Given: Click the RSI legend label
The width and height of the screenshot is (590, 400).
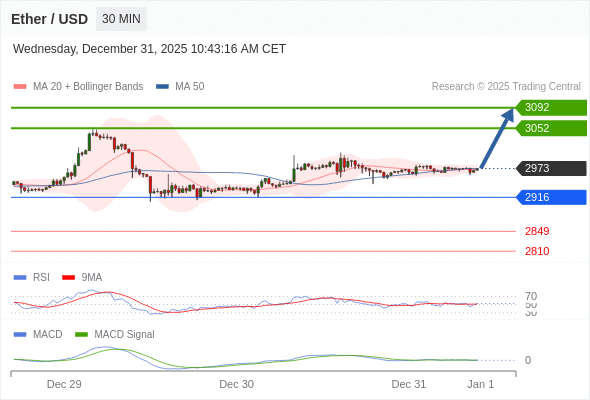Looking at the screenshot, I should tap(41, 278).
